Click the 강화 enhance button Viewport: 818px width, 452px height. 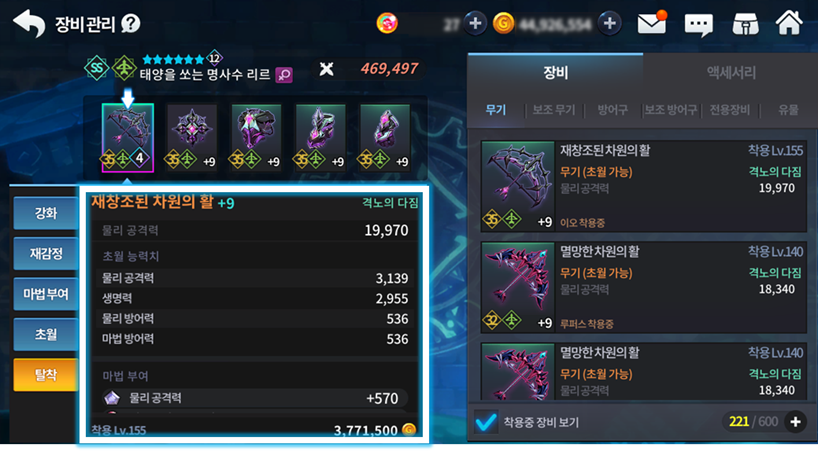[46, 213]
